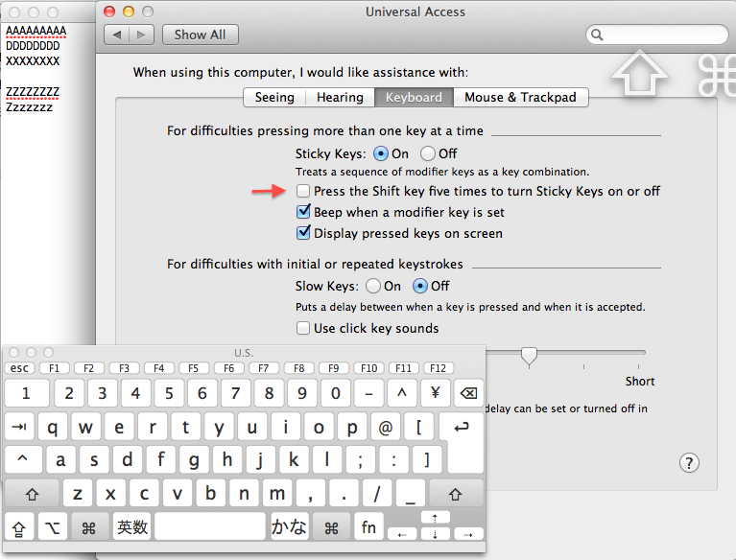This screenshot has height=560, width=736.
Task: Switch to the Seeing tab
Action: (x=274, y=97)
